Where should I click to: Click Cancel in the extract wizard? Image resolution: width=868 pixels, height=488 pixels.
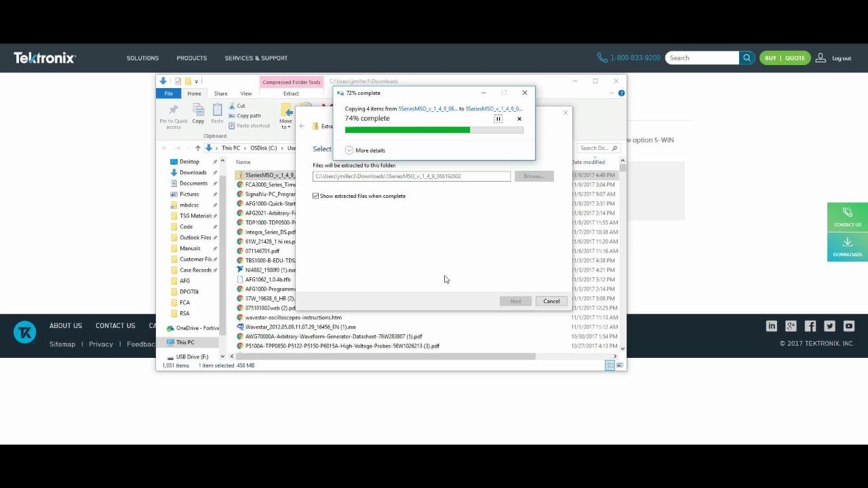tap(551, 301)
